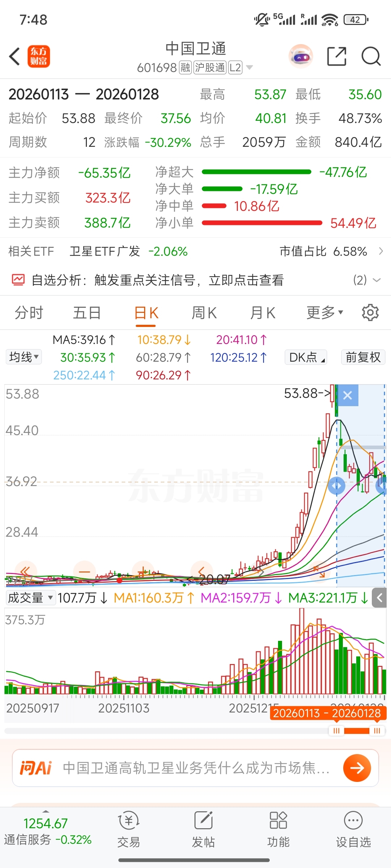Switch to 五日 tab
Screen dimensions: 391x868
[87, 312]
